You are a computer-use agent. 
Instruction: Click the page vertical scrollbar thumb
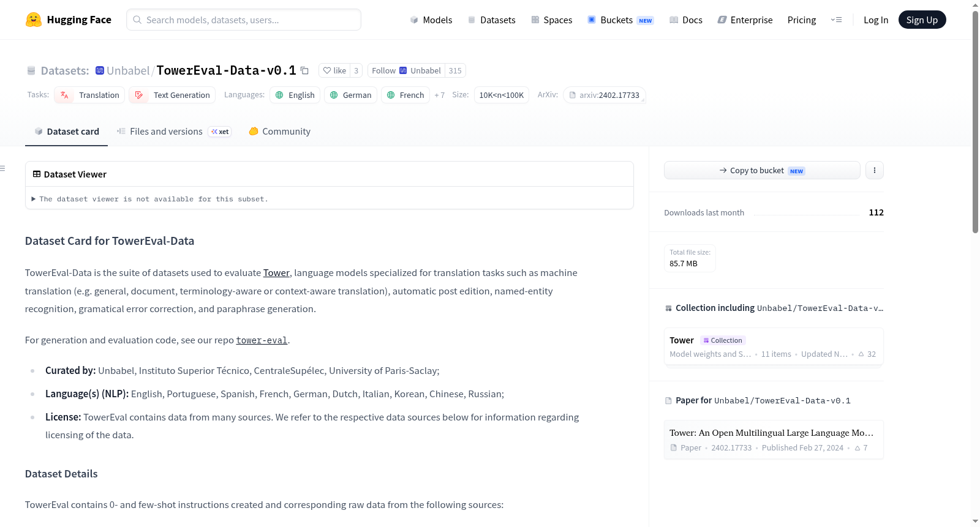[975, 121]
